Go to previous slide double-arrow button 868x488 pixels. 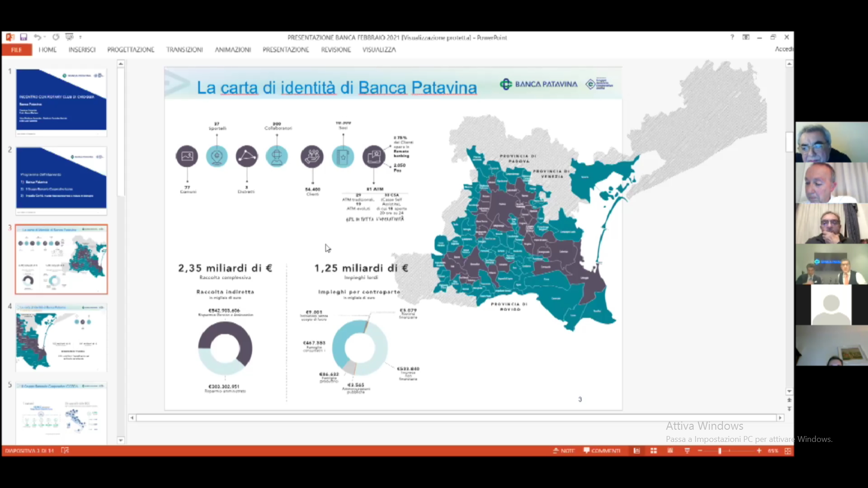789,400
